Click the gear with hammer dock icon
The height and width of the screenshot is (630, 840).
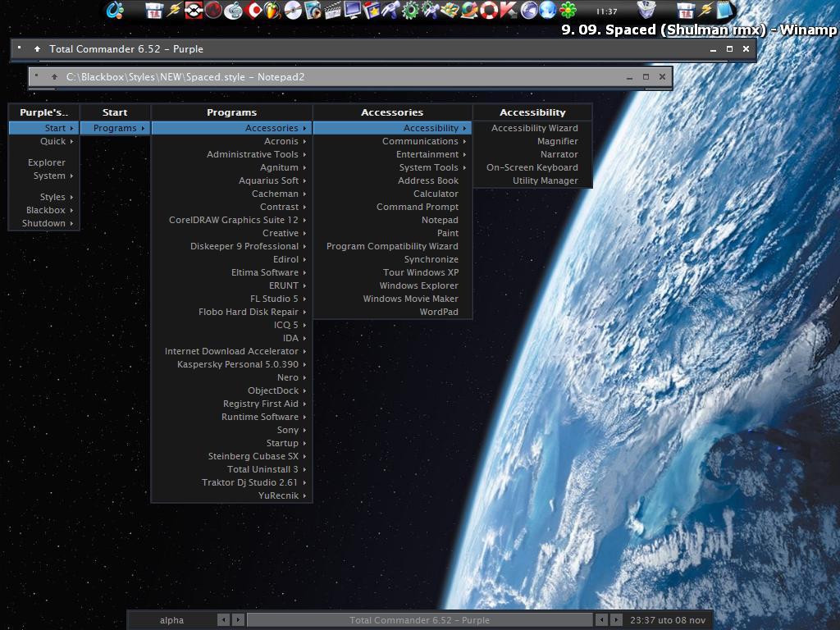[x=430, y=10]
